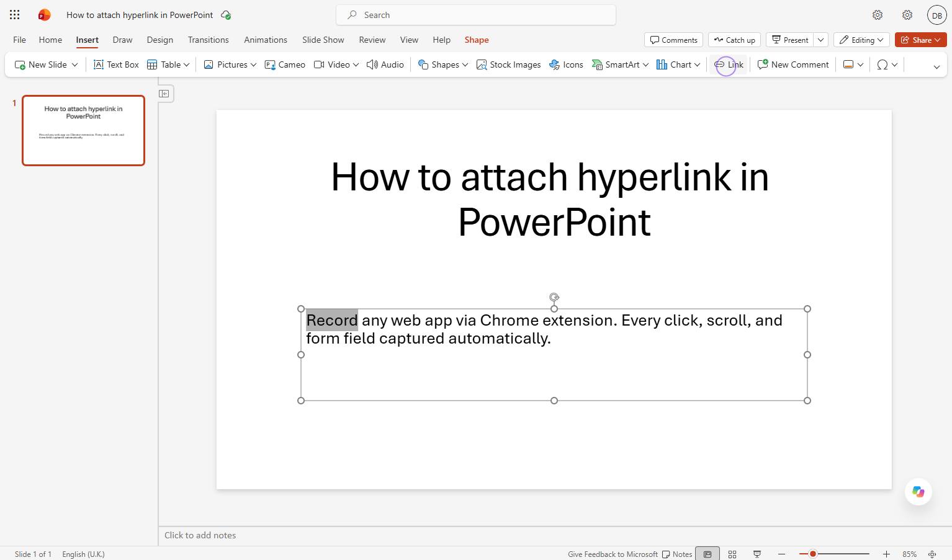Add a New Comment
The image size is (952, 560).
click(793, 64)
